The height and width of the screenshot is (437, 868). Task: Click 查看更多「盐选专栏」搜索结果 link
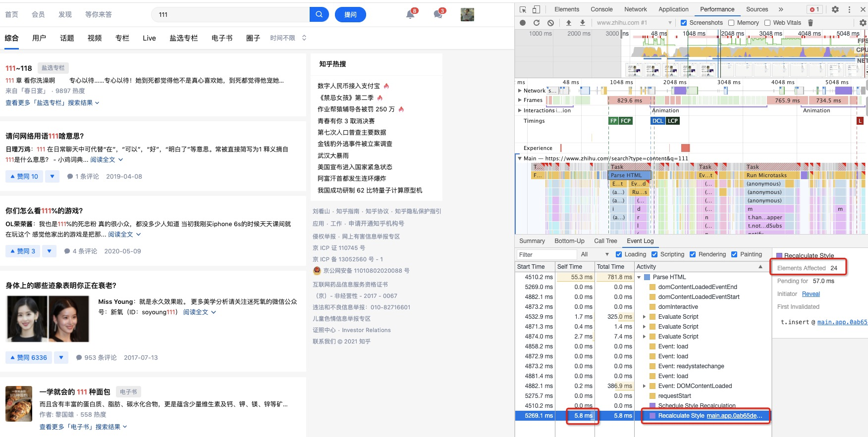coord(53,103)
